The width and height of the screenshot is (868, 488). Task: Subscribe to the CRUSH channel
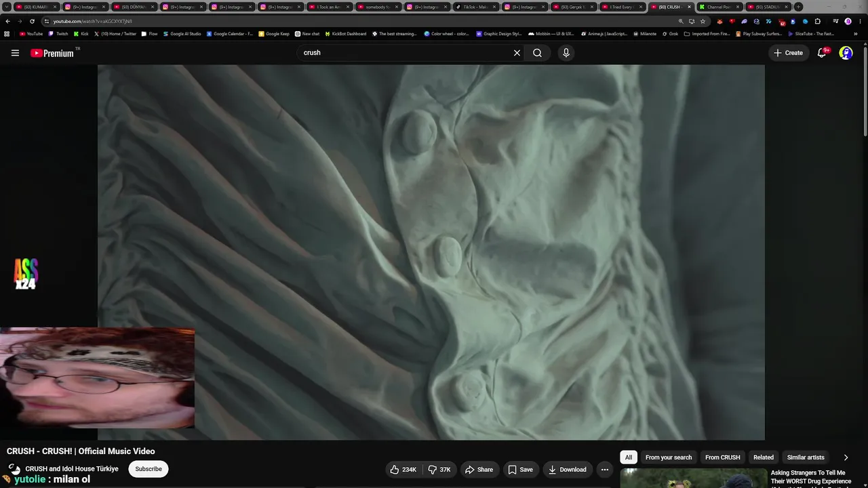tap(149, 469)
